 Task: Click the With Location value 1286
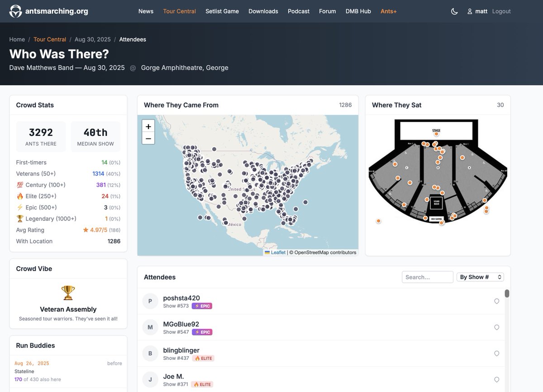[x=114, y=241]
